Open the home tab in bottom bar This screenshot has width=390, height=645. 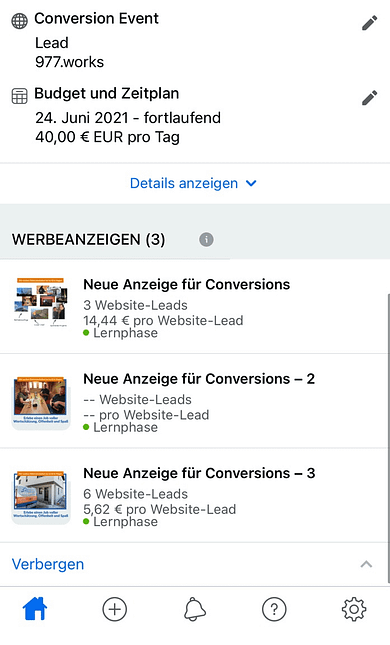pos(35,609)
